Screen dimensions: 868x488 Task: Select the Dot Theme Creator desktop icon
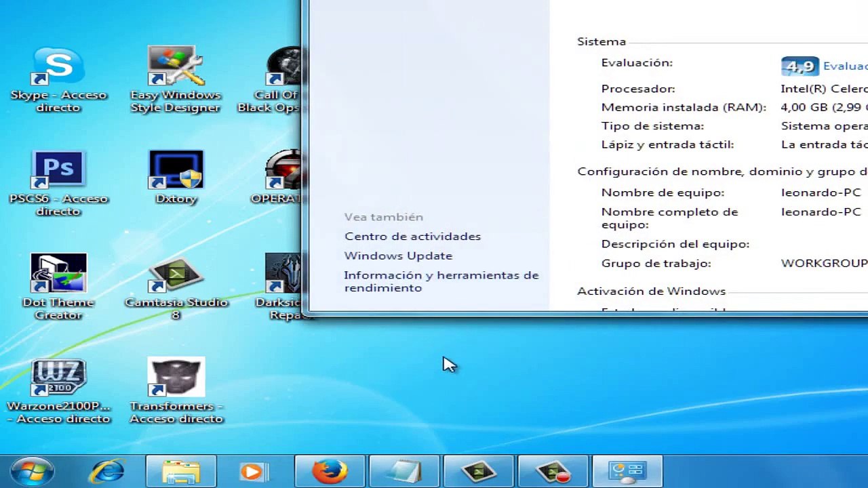tap(58, 273)
